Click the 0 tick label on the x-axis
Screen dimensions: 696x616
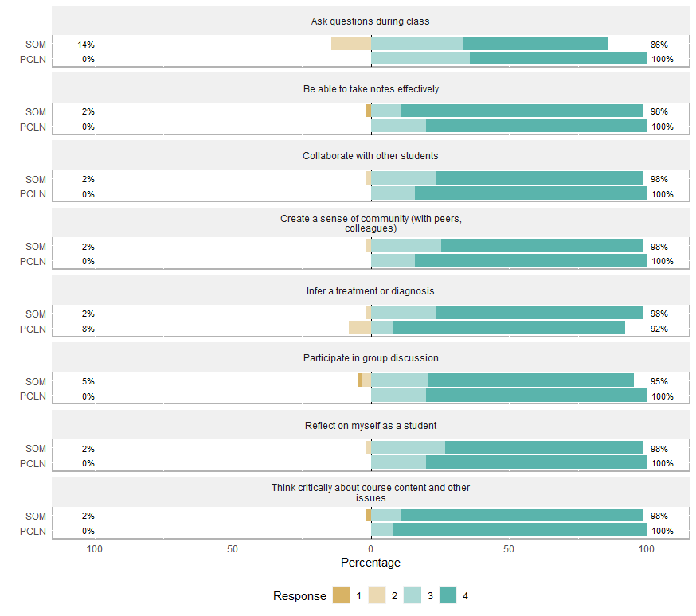pyautogui.click(x=370, y=549)
